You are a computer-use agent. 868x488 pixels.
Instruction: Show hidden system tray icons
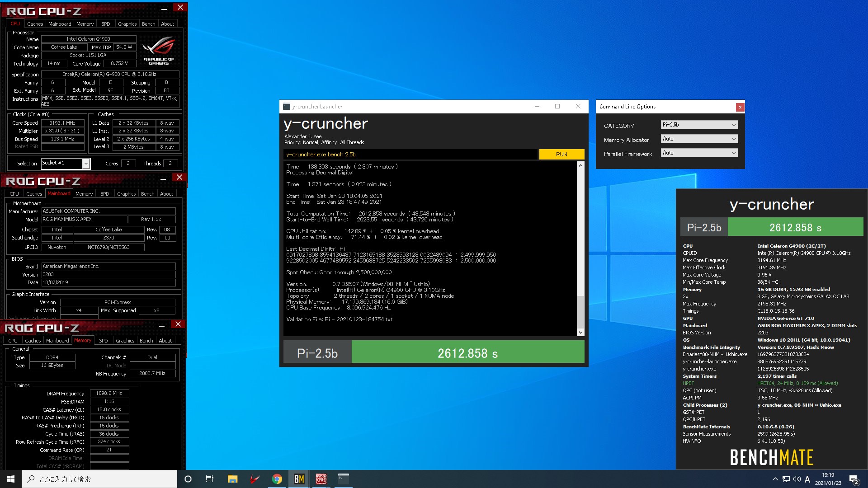click(x=775, y=479)
